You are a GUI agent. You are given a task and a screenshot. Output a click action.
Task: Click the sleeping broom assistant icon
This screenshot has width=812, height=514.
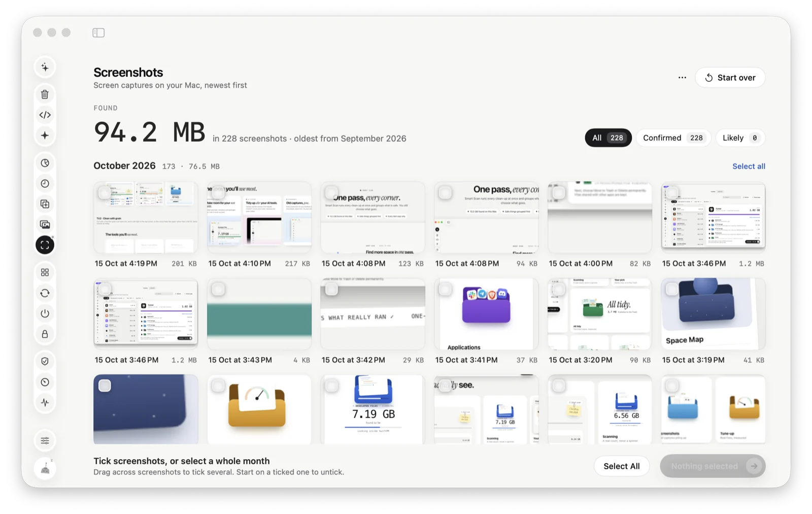(45, 468)
